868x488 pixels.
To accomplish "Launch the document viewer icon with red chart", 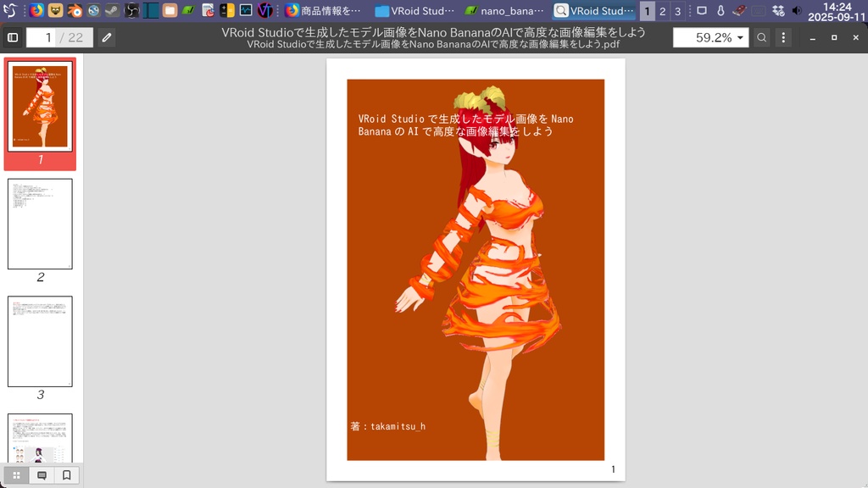I will coord(208,10).
